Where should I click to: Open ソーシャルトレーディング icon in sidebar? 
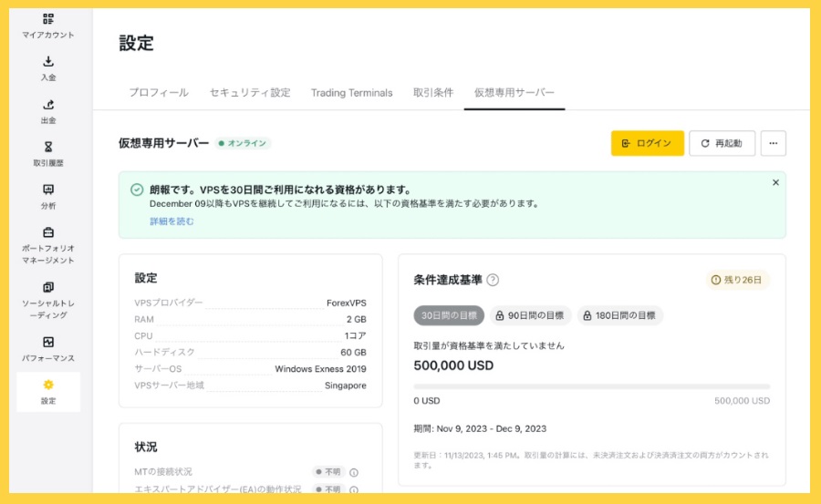pyautogui.click(x=48, y=287)
